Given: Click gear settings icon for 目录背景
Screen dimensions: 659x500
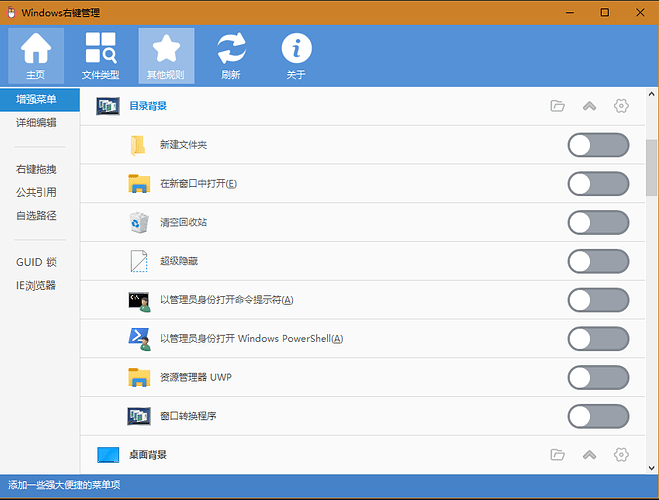Looking at the screenshot, I should [621, 106].
